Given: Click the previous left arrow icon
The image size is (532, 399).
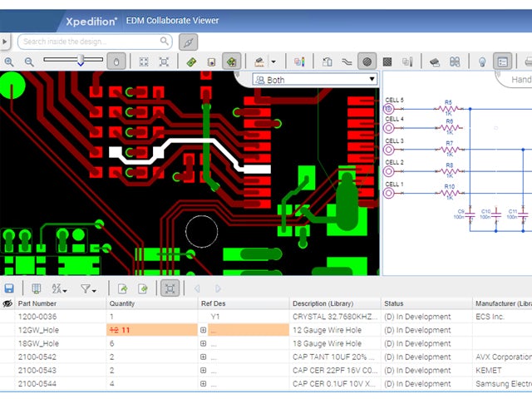Looking at the screenshot, I should coord(197,288).
